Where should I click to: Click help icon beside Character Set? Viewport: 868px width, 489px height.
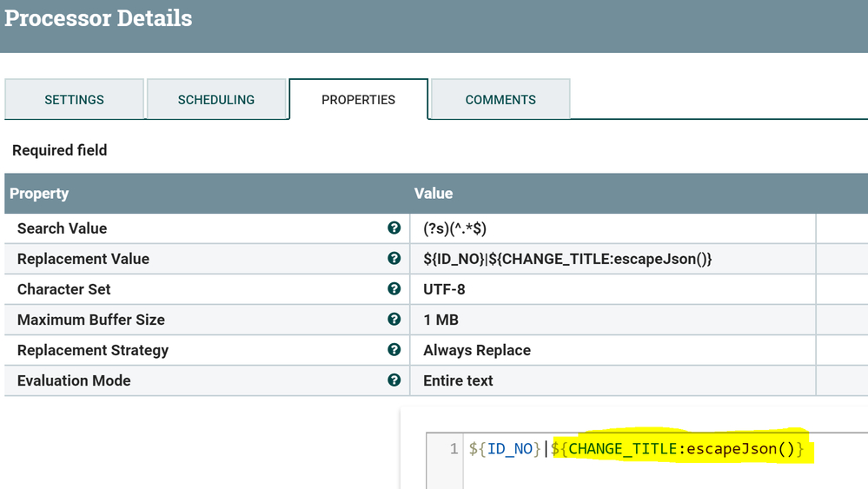pos(394,289)
